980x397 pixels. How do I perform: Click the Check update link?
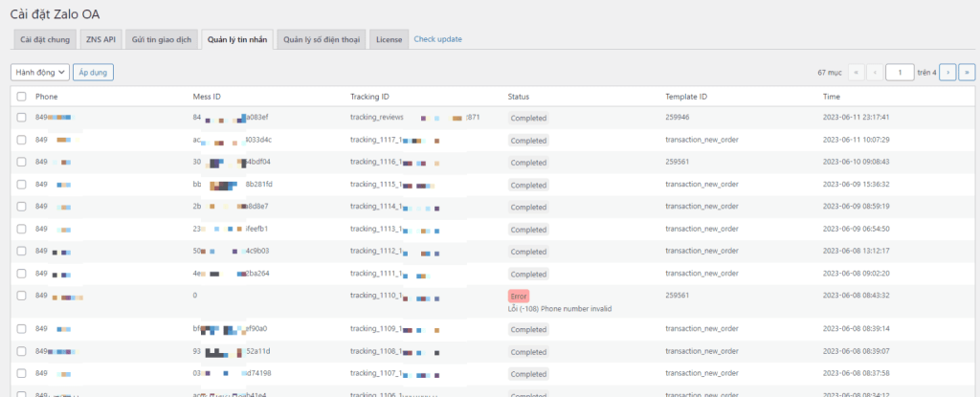pos(437,39)
